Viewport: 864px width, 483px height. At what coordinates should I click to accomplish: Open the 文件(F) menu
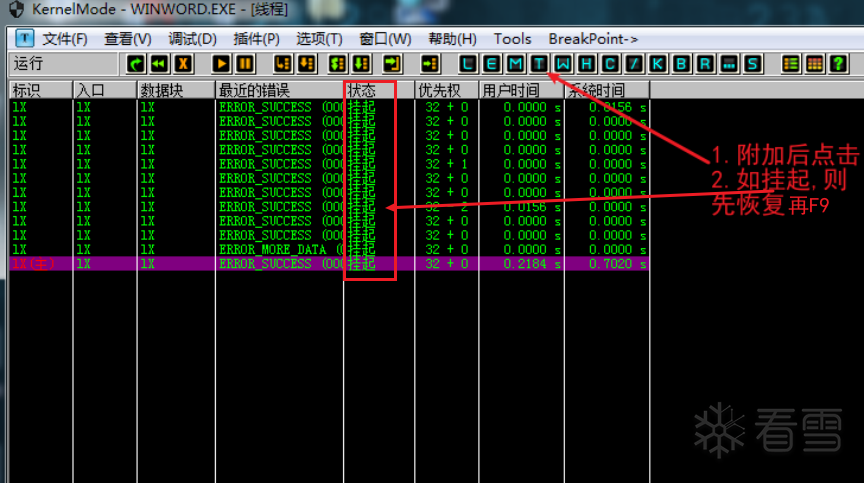(65, 39)
